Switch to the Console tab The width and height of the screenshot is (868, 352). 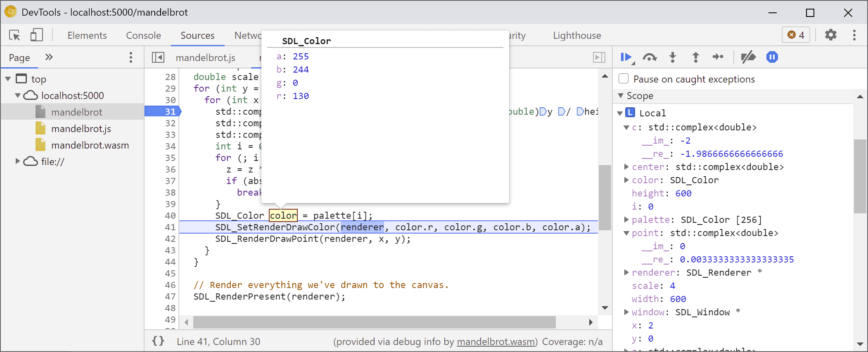coord(143,35)
